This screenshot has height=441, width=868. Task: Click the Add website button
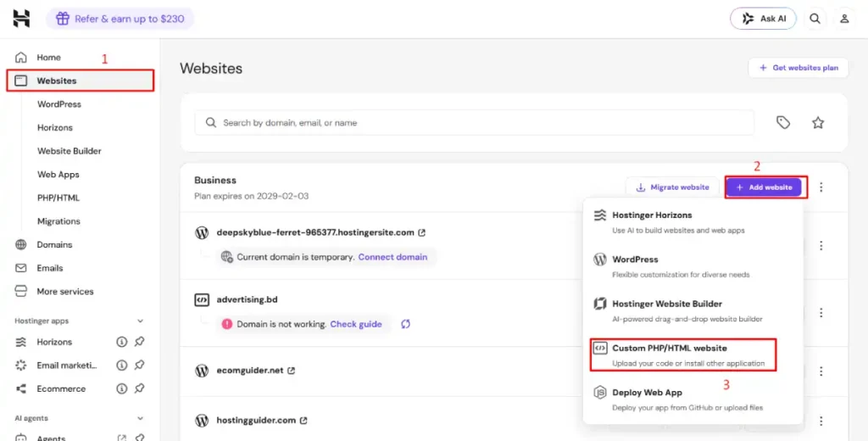pos(764,187)
